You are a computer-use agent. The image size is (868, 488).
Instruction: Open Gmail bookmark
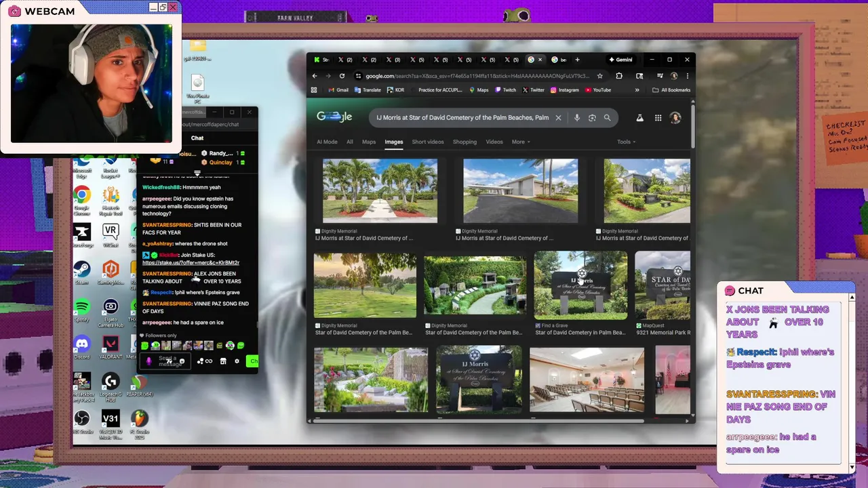(x=338, y=90)
